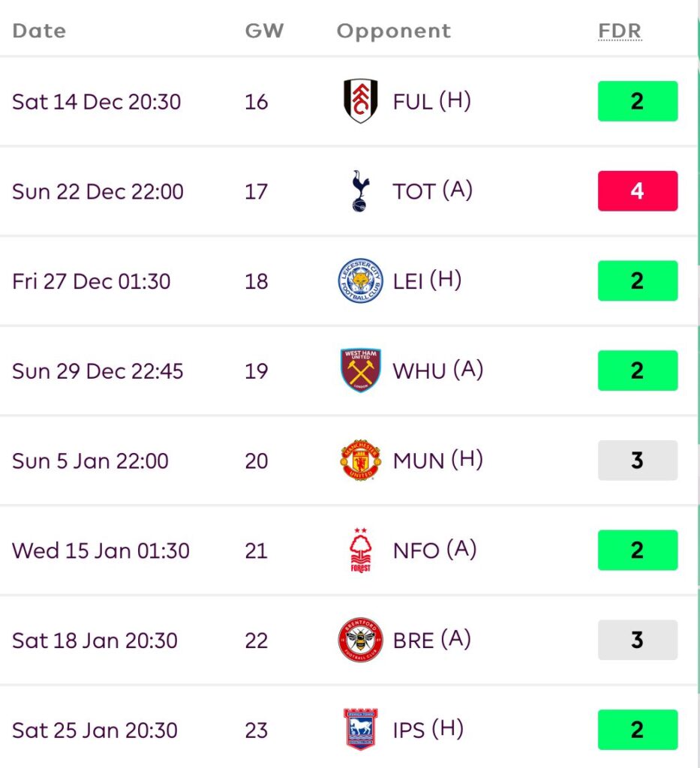Viewport: 700px width, 768px height.
Task: Click the grey FDR 3 badge for MUN
Action: click(x=637, y=460)
